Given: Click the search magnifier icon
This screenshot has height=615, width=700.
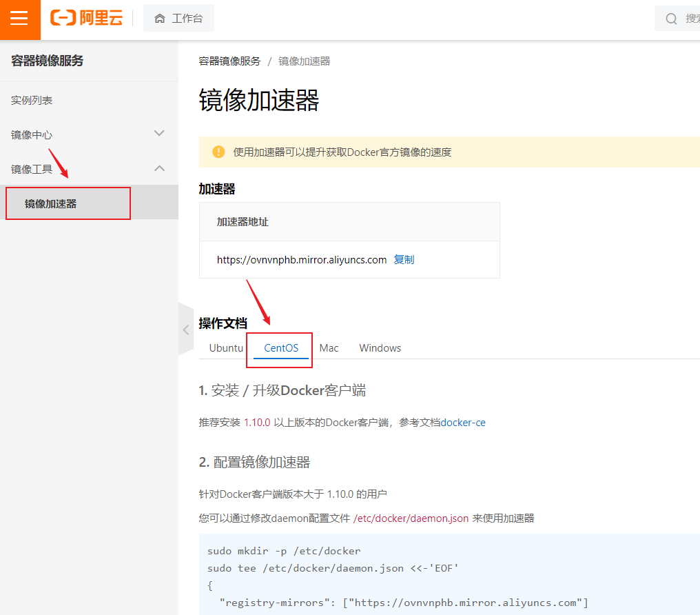Looking at the screenshot, I should tap(671, 19).
